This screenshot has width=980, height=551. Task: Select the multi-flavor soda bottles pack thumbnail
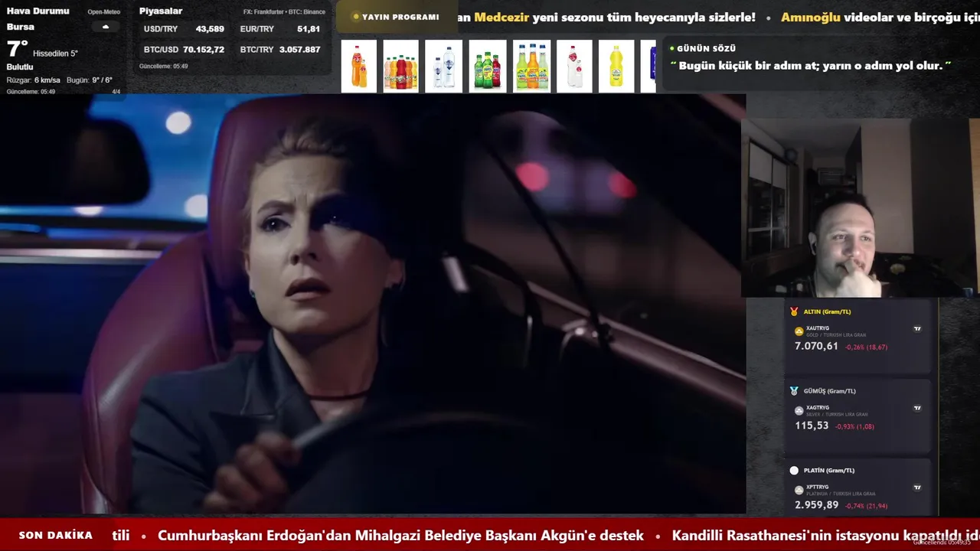pos(401,67)
